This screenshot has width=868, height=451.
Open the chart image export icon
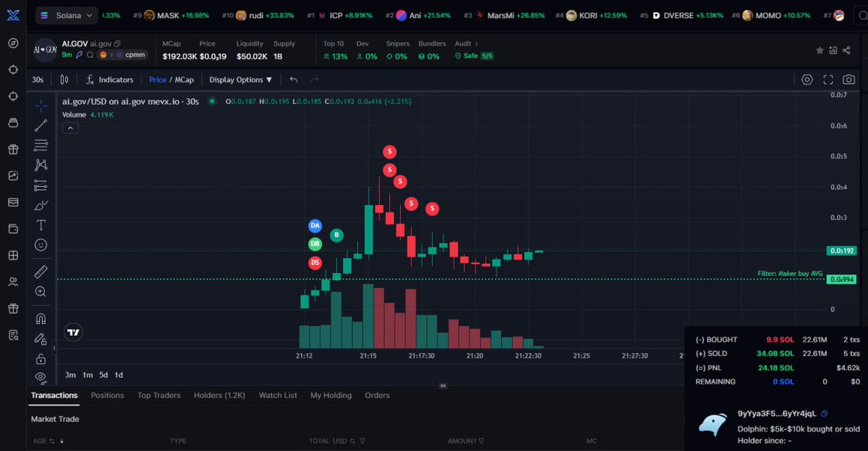coord(833,50)
